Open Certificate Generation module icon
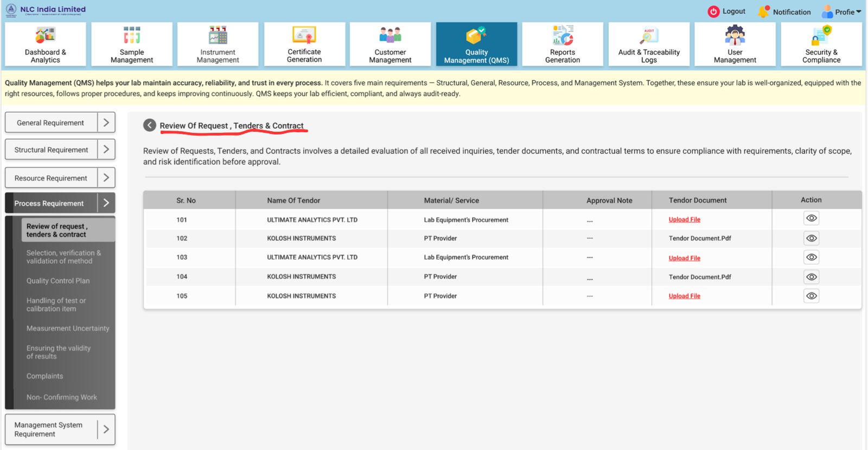Screen dimensions: 868x450 point(304,36)
